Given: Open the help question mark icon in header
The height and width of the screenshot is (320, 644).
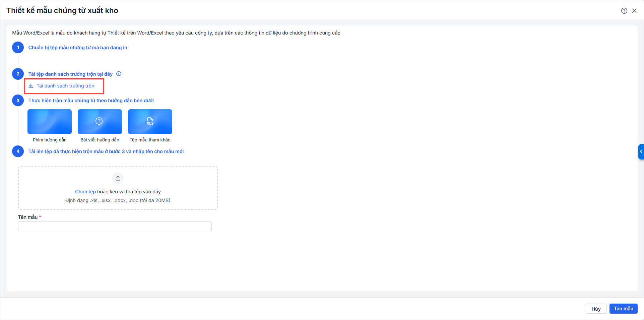Looking at the screenshot, I should (x=624, y=11).
